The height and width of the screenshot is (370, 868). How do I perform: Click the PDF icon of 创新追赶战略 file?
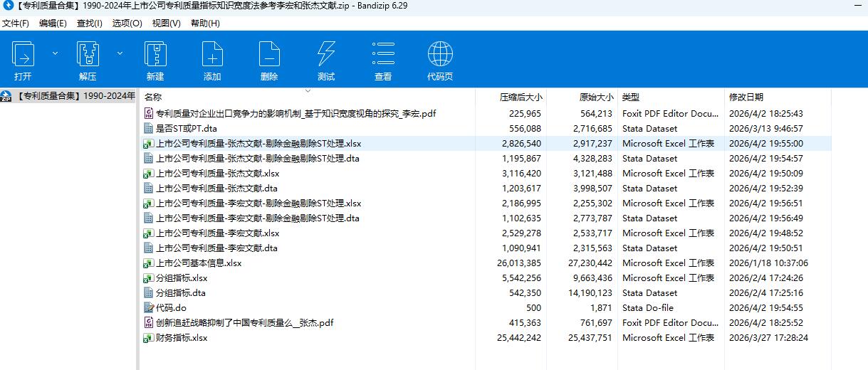point(149,322)
